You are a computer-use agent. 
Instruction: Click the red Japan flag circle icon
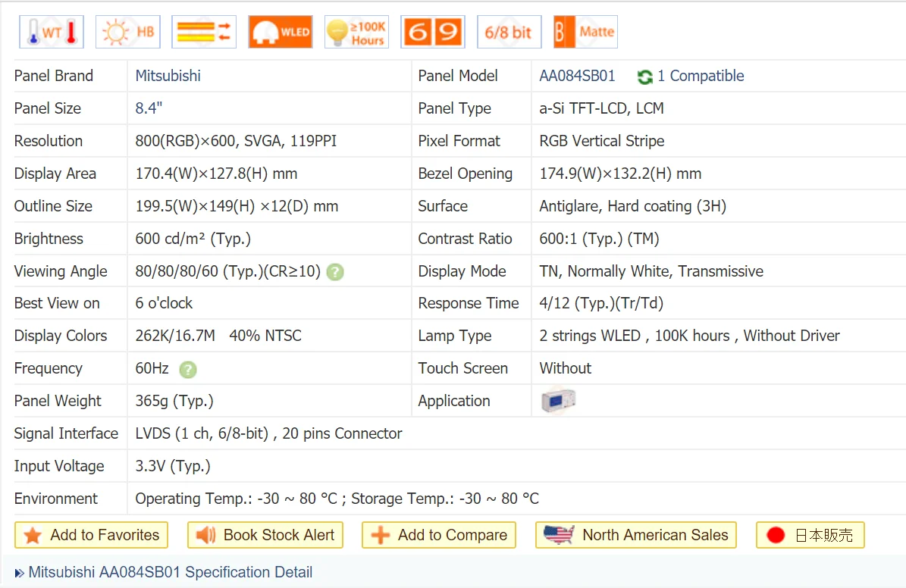776,535
